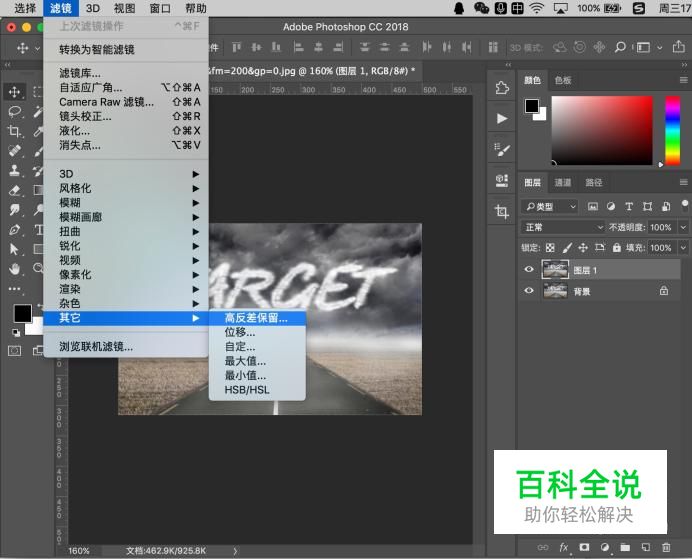The image size is (692, 559).
Task: Toggle lock transparent pixels
Action: pyautogui.click(x=550, y=248)
